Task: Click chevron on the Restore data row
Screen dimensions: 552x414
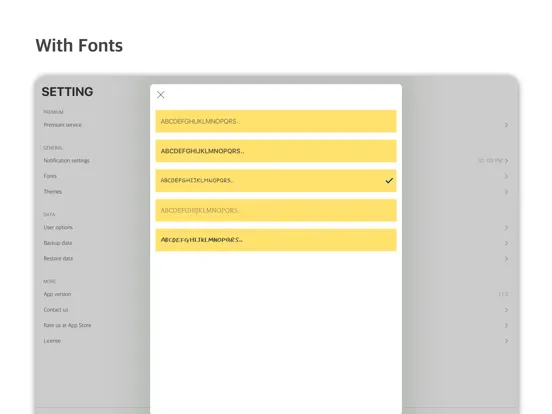Action: (506, 258)
